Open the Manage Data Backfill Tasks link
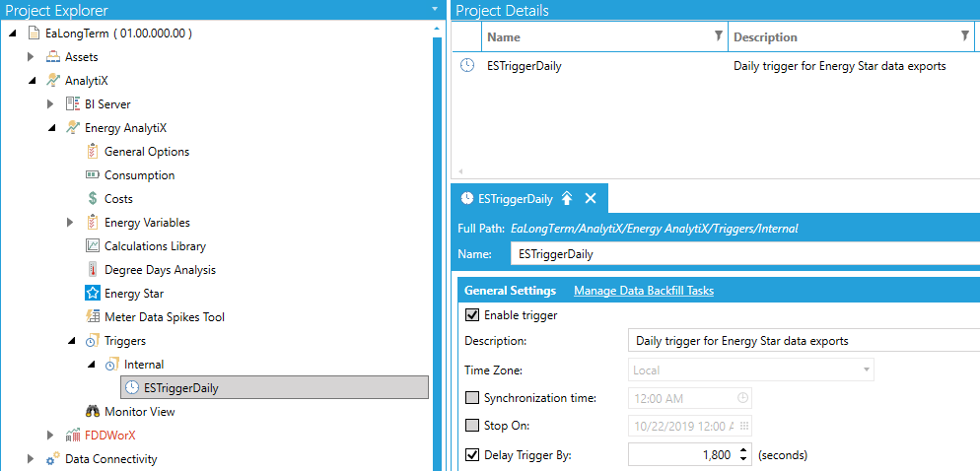The image size is (980, 471). (643, 291)
